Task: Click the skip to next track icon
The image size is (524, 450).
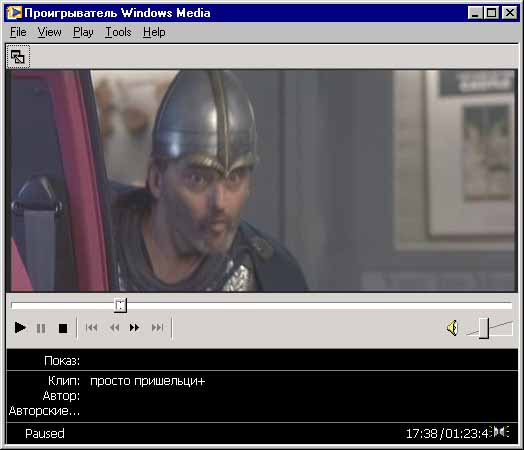Action: 157,328
